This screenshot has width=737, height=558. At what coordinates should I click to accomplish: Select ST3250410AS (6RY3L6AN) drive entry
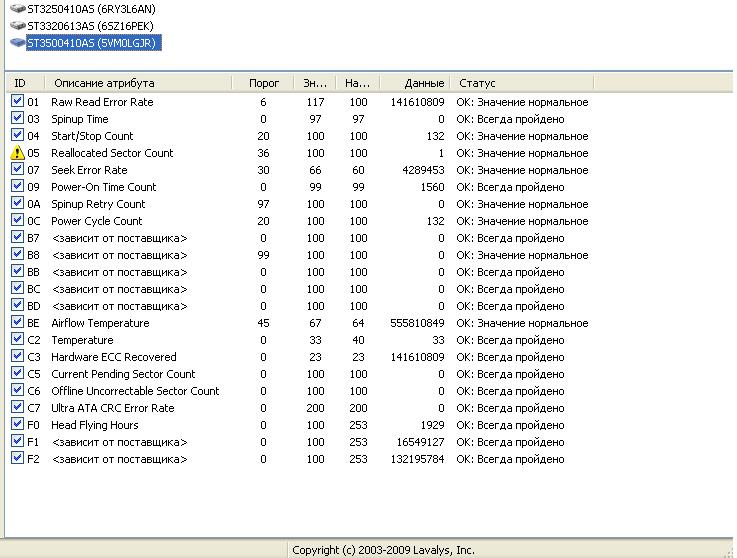(91, 8)
